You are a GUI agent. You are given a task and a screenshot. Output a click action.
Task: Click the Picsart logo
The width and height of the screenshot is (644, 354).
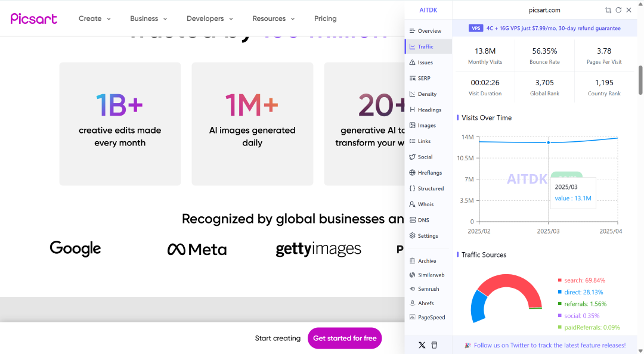tap(33, 18)
